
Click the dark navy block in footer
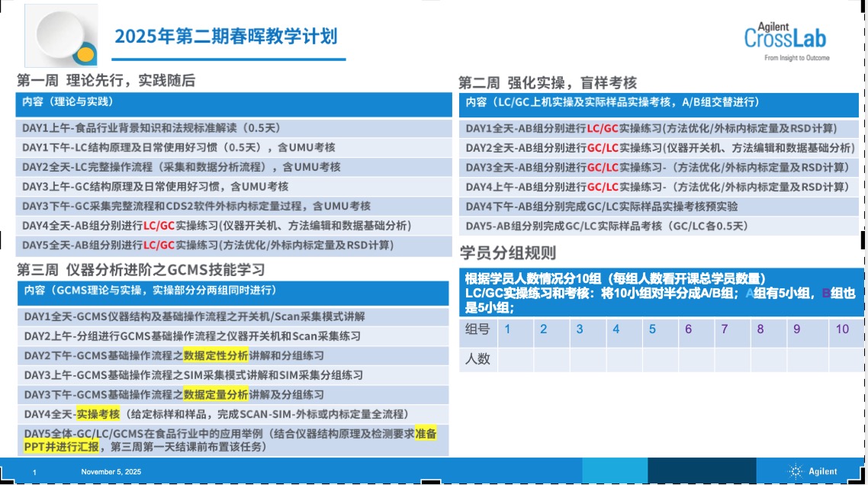point(701,471)
